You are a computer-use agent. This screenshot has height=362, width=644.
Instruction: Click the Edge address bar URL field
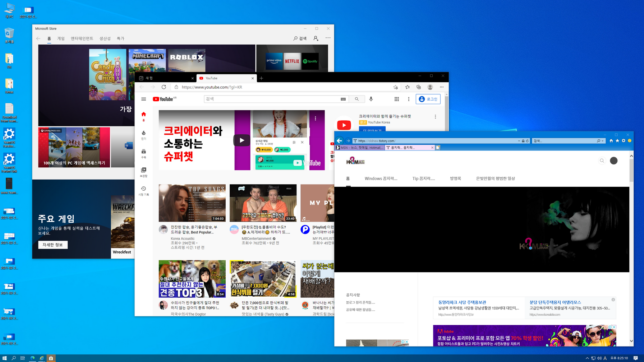point(286,87)
